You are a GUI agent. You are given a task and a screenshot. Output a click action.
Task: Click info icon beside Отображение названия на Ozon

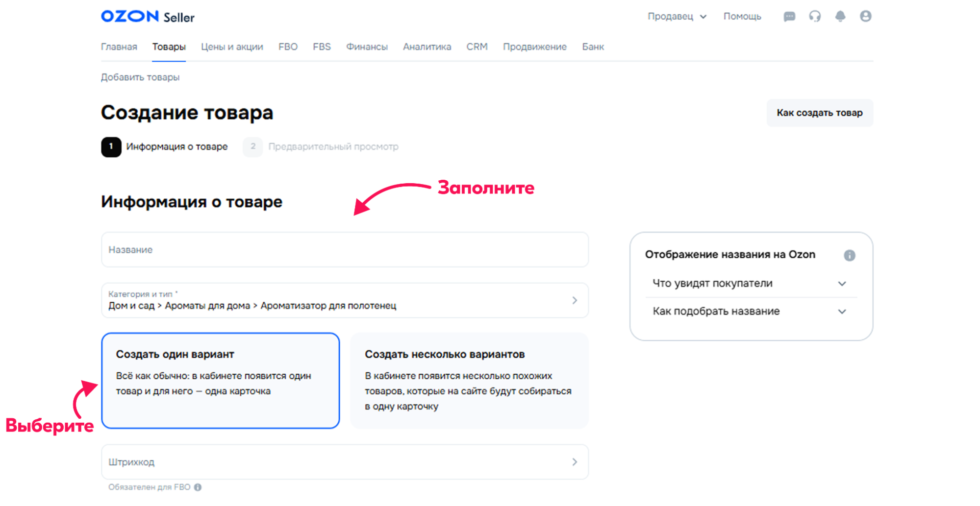(850, 255)
